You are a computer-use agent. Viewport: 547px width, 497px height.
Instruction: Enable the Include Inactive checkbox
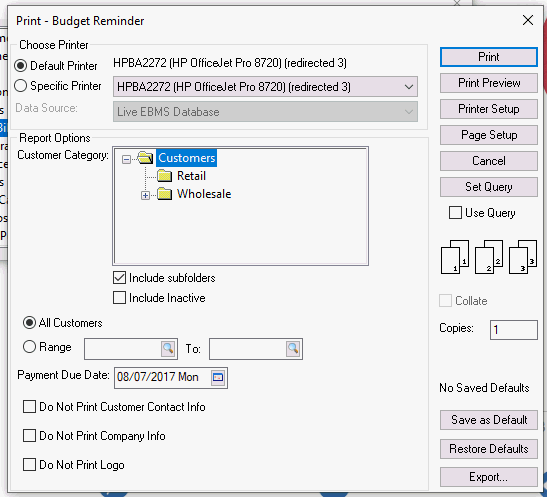[119, 298]
